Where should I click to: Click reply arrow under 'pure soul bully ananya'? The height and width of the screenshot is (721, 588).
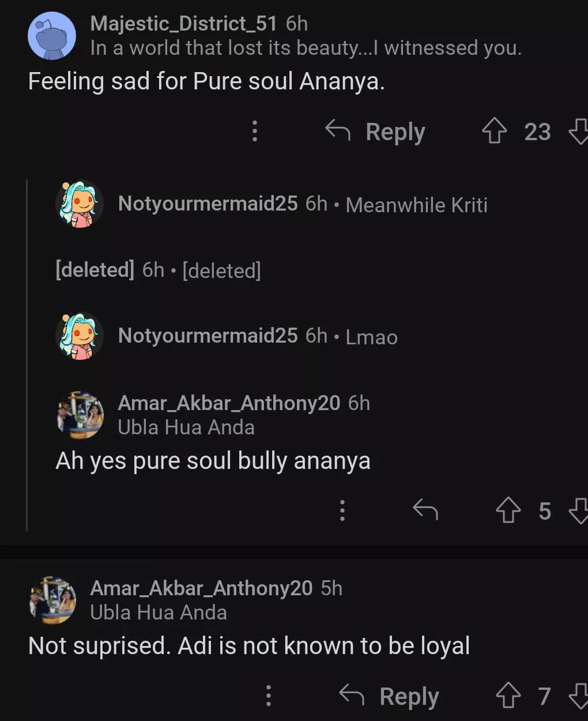click(x=425, y=510)
